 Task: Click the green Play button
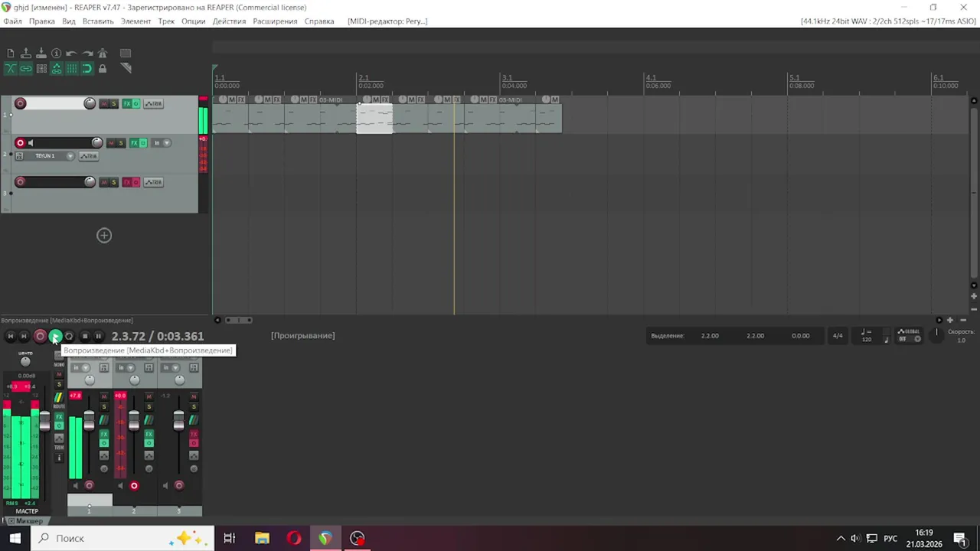point(55,336)
